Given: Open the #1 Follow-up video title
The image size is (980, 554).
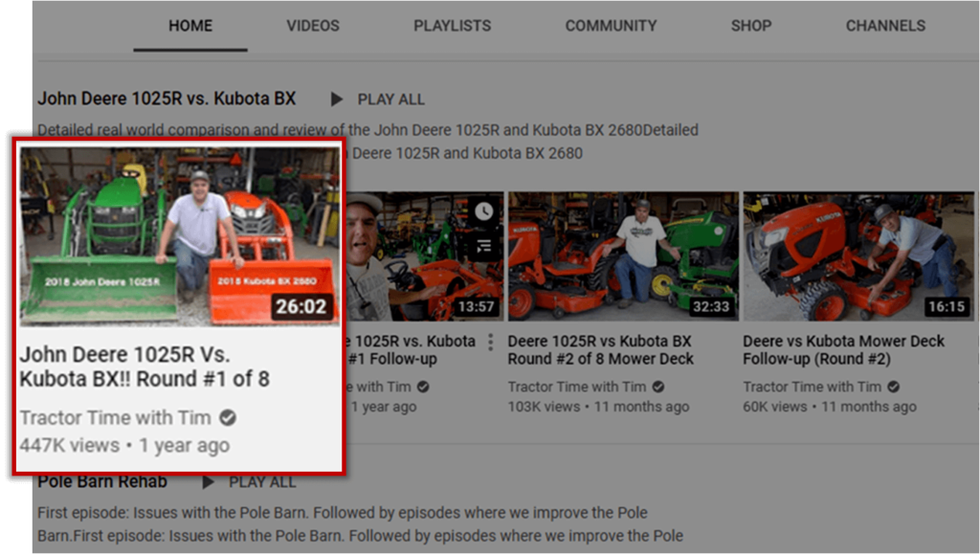Looking at the screenshot, I should pyautogui.click(x=411, y=350).
